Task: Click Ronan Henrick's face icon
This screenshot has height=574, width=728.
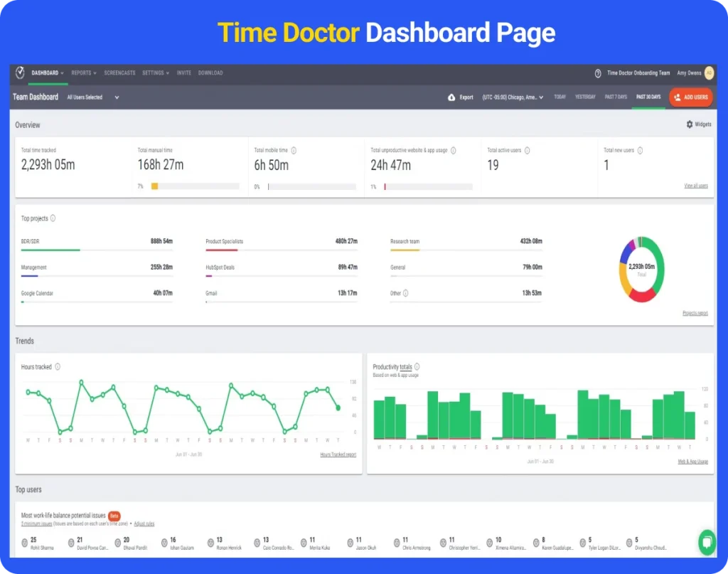Action: [210, 543]
